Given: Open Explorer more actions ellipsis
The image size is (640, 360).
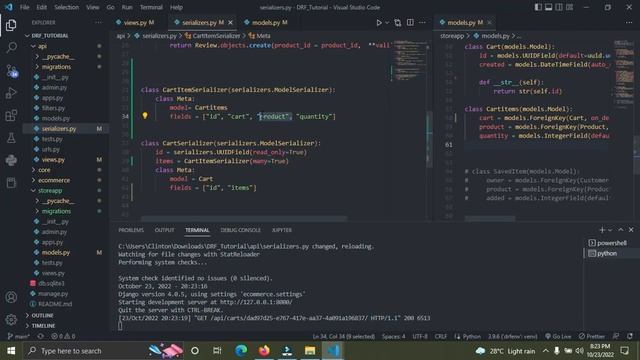Looking at the screenshot, I should (98, 22).
